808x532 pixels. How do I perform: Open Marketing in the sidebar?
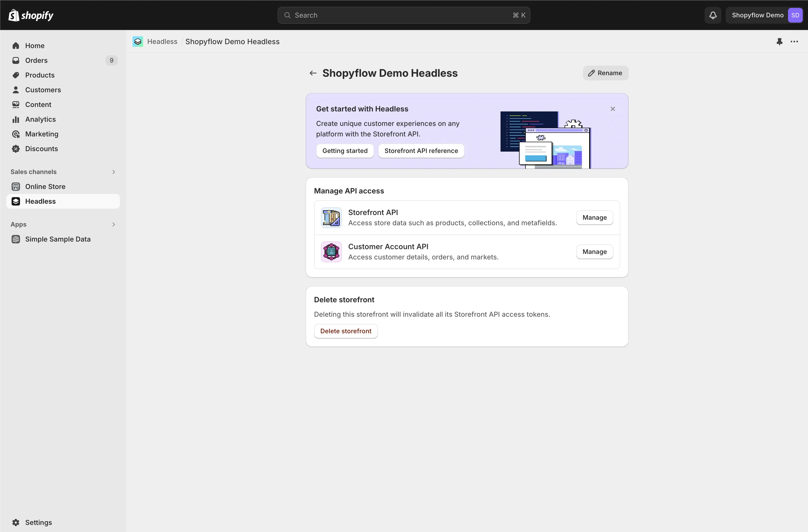click(63, 134)
